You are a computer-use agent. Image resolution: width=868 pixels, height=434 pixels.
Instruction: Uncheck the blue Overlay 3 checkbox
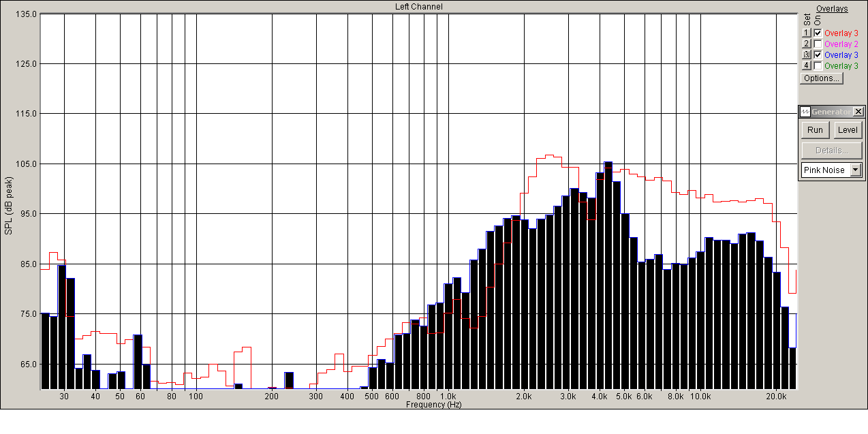(818, 55)
